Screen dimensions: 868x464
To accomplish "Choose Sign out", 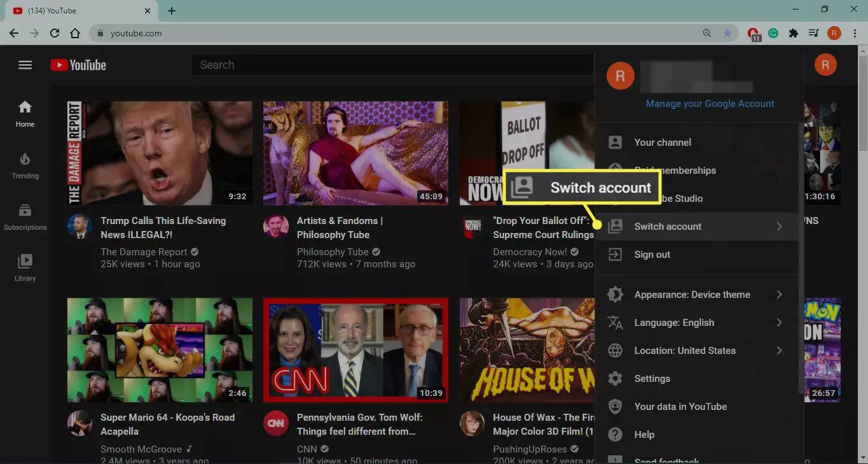I will pyautogui.click(x=696, y=255).
